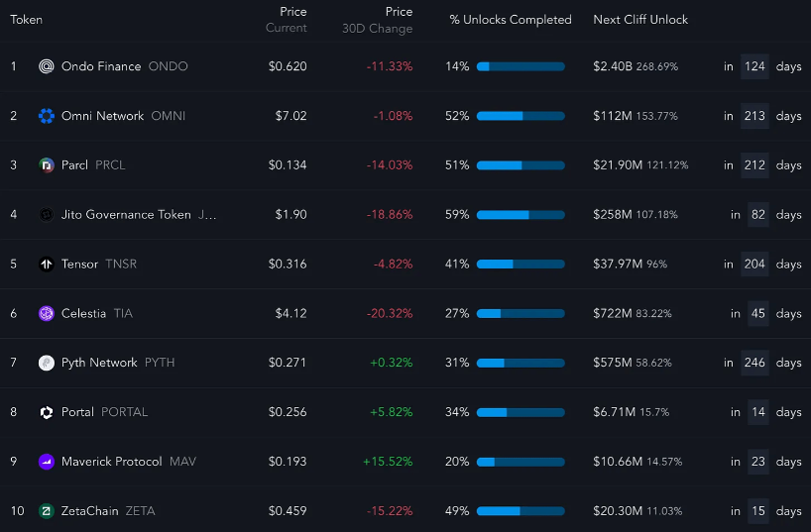Click the -20.32% price change
811x532 pixels.
[390, 313]
